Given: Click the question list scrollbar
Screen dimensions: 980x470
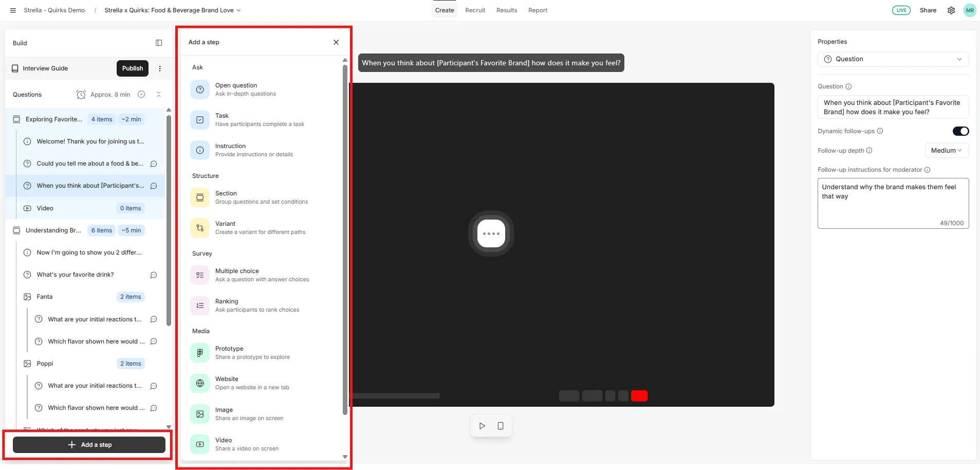Looking at the screenshot, I should [169, 220].
